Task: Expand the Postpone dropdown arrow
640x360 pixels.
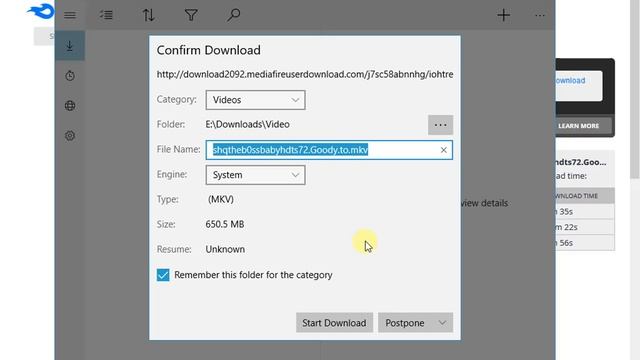Action: (442, 323)
